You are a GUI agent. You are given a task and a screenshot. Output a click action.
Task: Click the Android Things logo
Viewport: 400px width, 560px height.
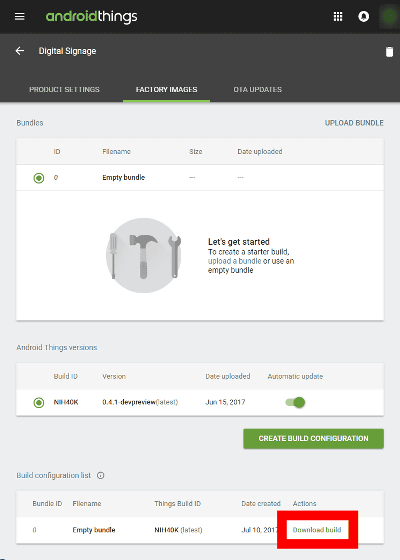(x=91, y=16)
